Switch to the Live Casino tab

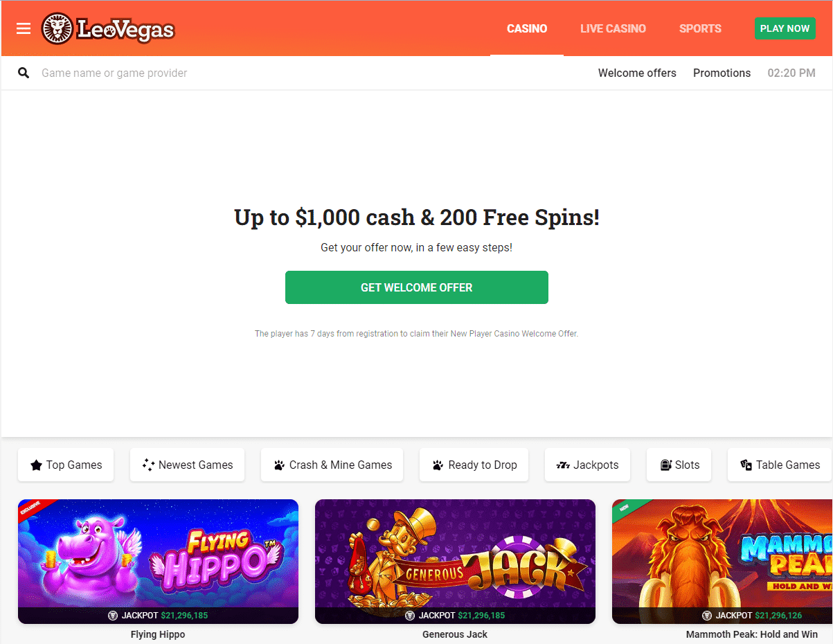[613, 28]
